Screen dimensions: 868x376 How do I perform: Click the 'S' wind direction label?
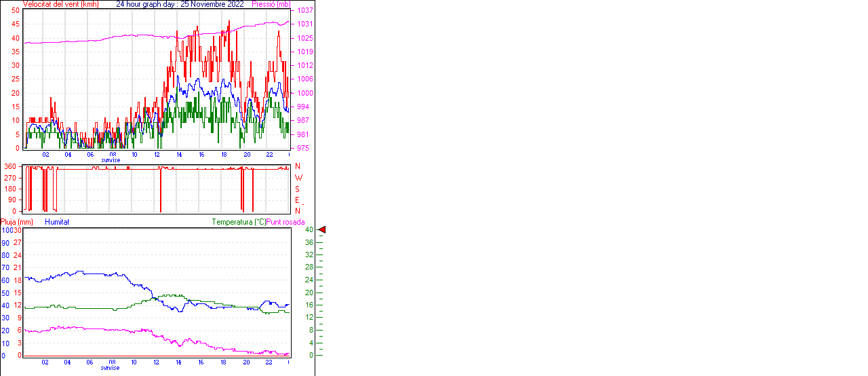coord(297,189)
